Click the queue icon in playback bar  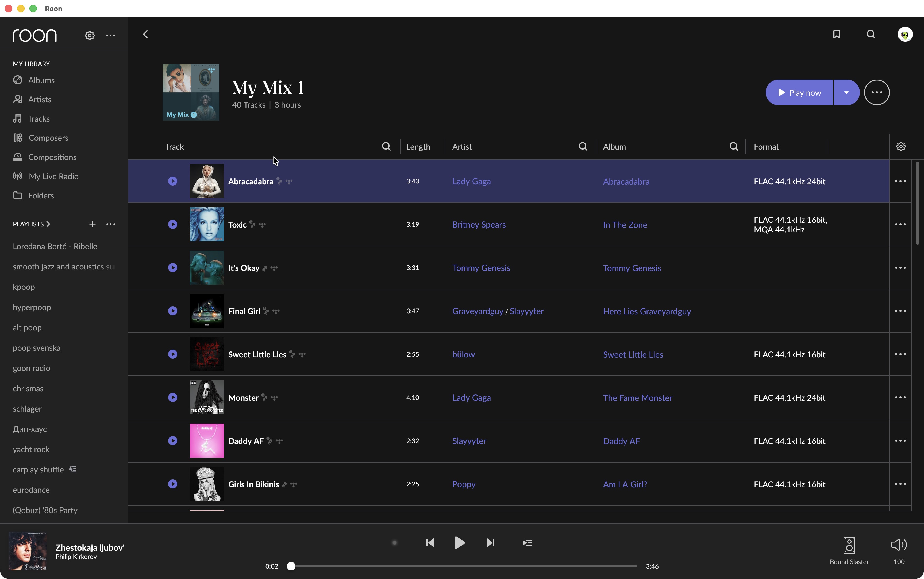tap(527, 543)
